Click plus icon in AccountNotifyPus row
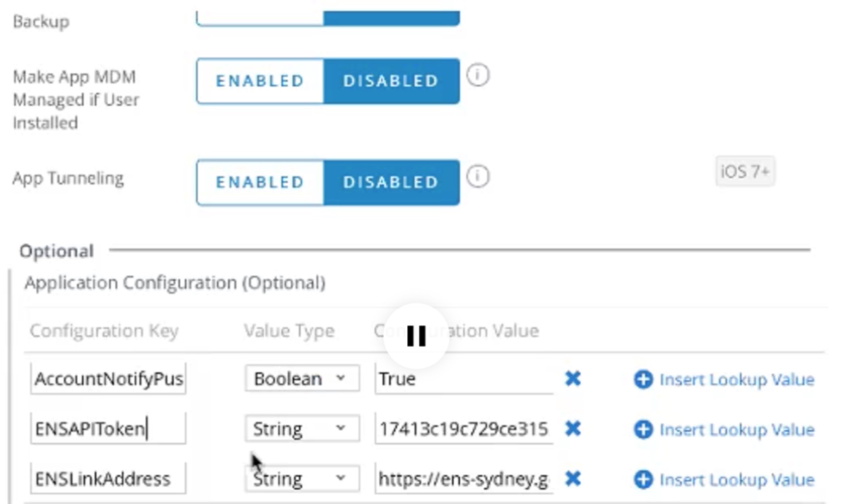The height and width of the screenshot is (504, 841). click(643, 380)
